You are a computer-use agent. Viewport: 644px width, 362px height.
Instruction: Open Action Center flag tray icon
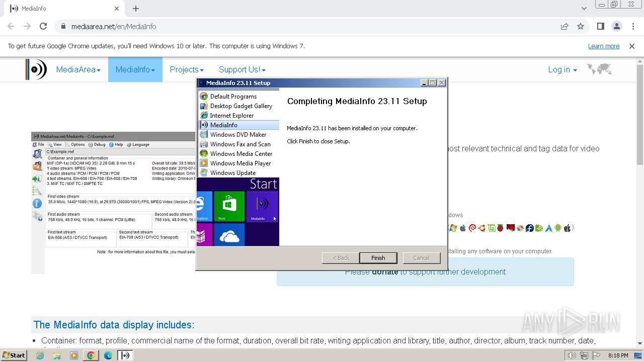coord(596,355)
